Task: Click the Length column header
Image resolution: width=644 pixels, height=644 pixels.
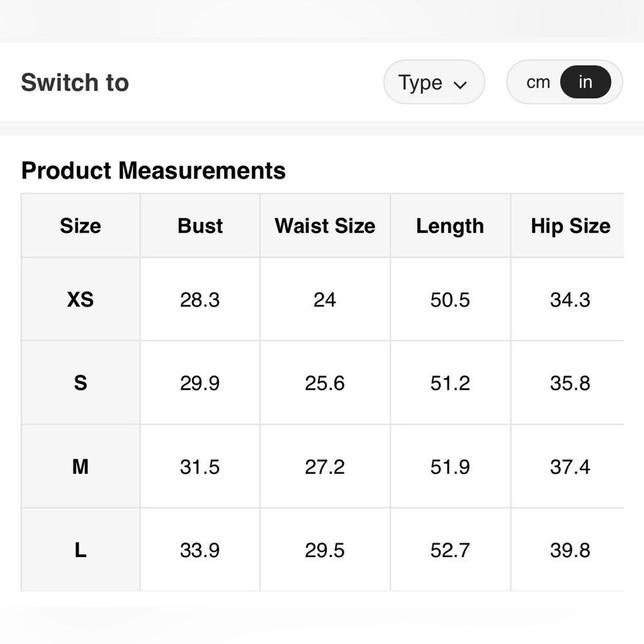Action: (450, 226)
